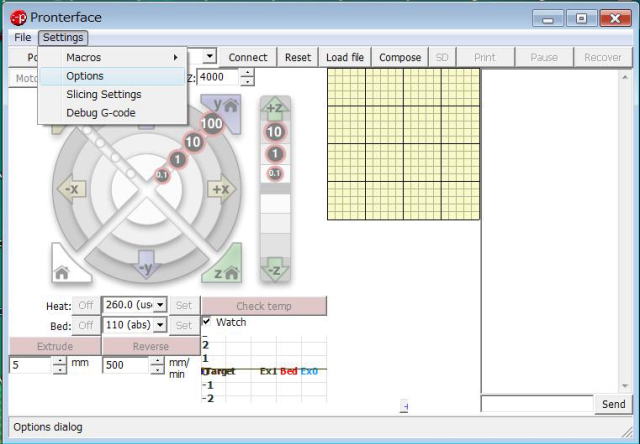
Task: Increase the extrude length stepper
Action: click(x=60, y=361)
